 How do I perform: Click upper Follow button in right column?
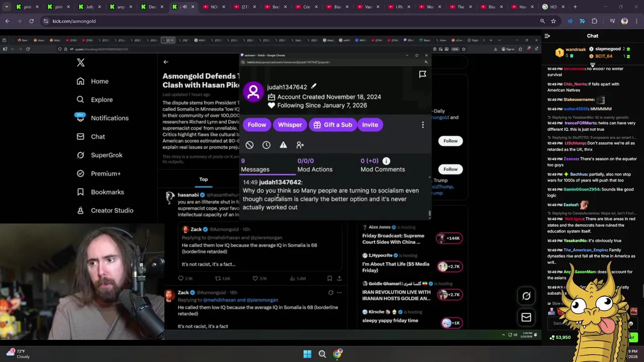(450, 141)
